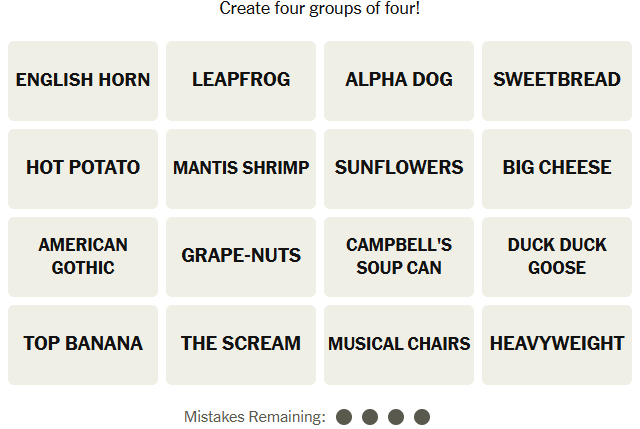Choose THE SCREAM tile
Viewport: 640px width, 429px height.
click(x=241, y=345)
